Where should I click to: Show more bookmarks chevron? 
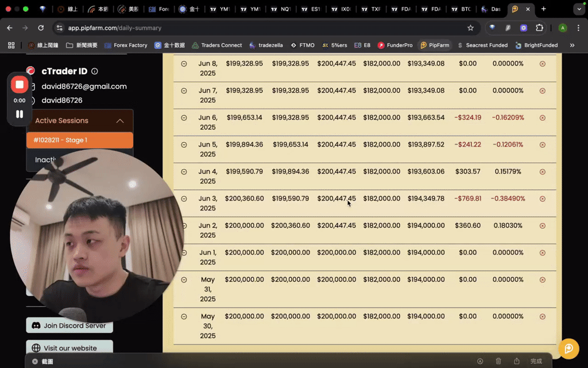[x=572, y=45]
